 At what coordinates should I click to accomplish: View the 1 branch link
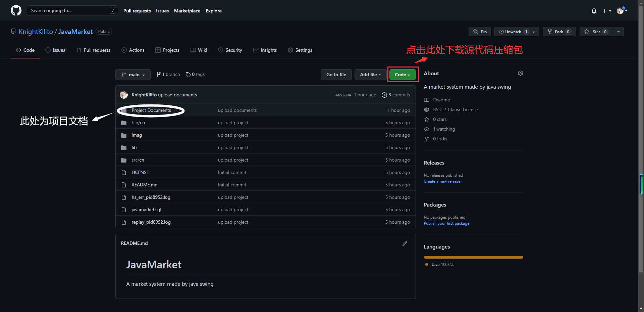point(168,74)
